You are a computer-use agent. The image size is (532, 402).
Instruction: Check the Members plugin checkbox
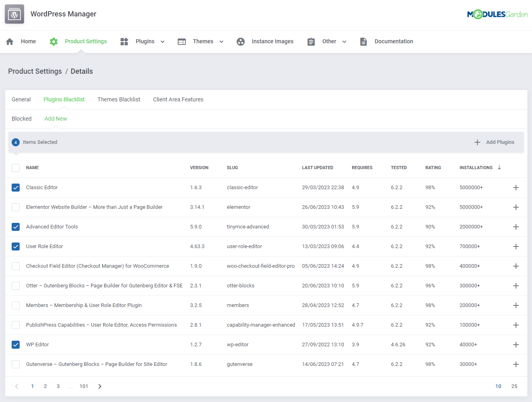(x=16, y=305)
